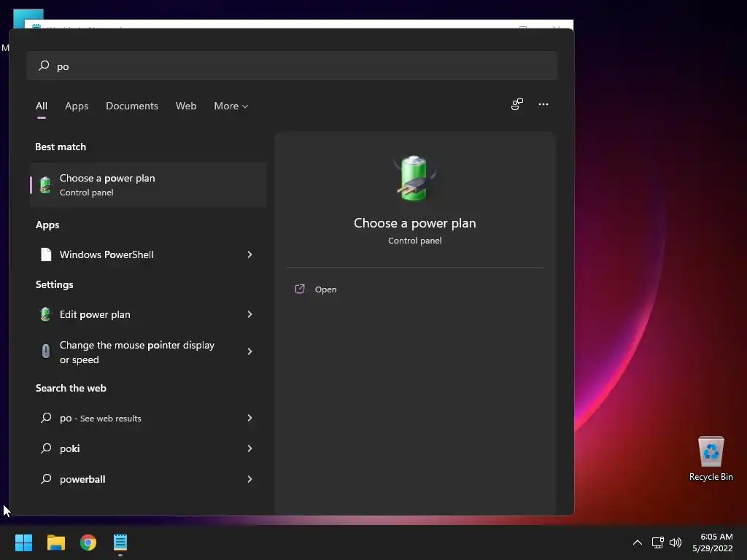Expand mouse pointer display result chevron
747x560 pixels.
point(249,351)
